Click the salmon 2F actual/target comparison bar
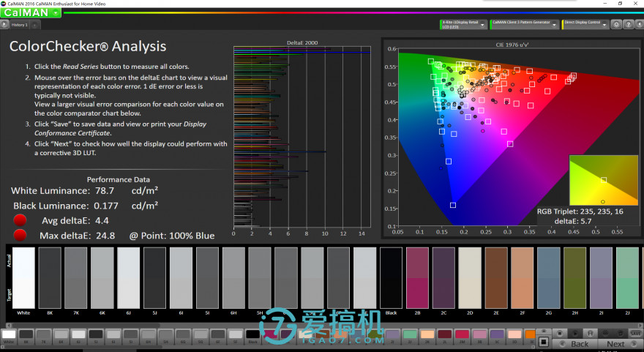The image size is (644, 352). click(523, 277)
